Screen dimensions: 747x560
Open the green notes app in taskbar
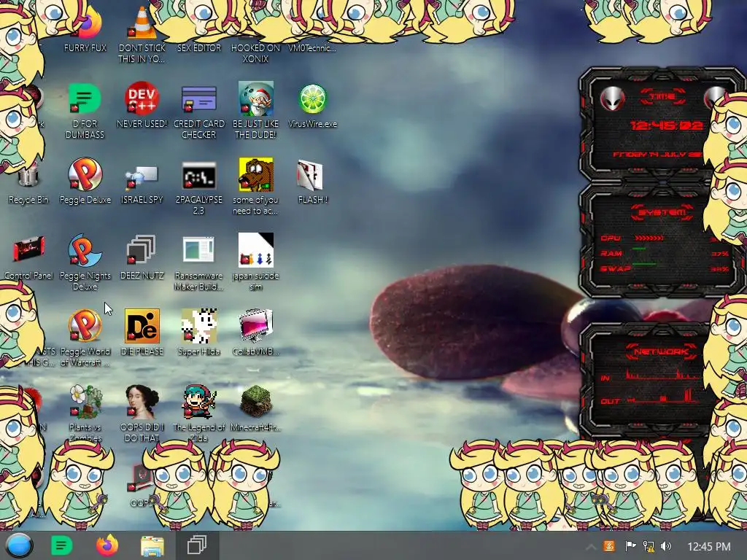[x=61, y=545]
